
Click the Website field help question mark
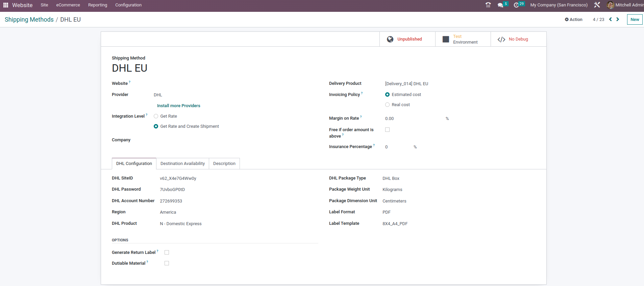(130, 82)
